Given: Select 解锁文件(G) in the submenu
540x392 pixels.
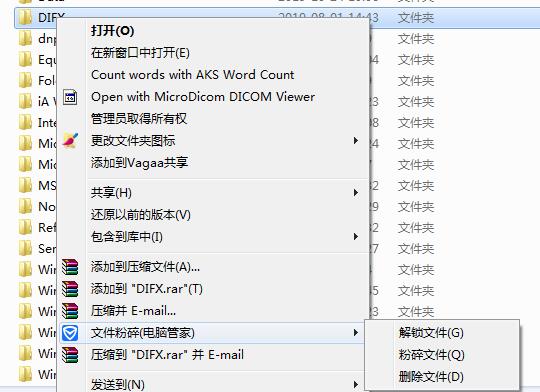Looking at the screenshot, I should pyautogui.click(x=431, y=333).
